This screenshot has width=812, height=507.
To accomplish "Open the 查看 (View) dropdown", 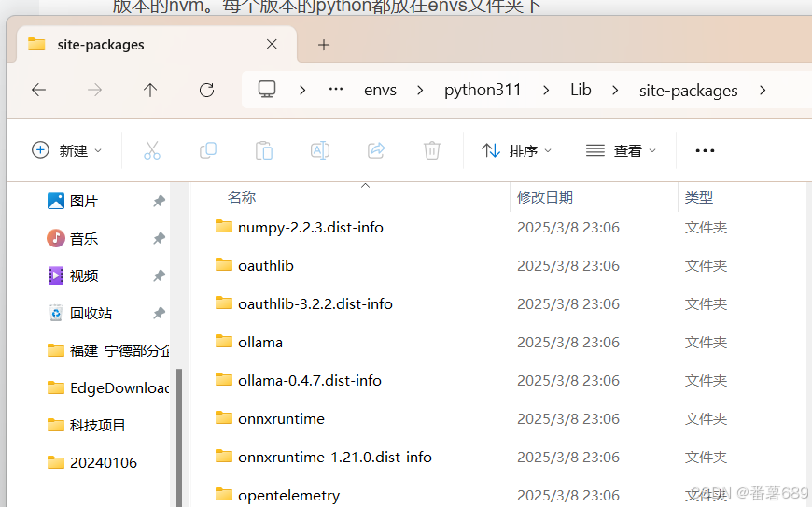I will pyautogui.click(x=621, y=150).
